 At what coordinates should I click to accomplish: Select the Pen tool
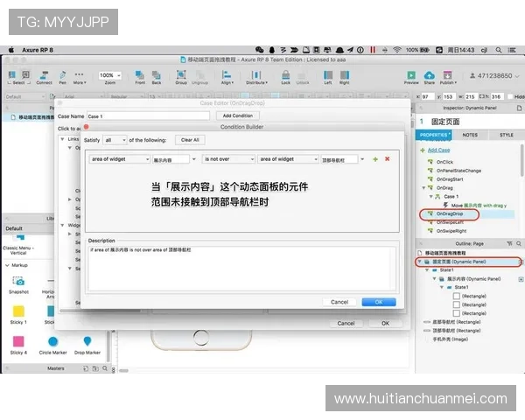pos(63,77)
